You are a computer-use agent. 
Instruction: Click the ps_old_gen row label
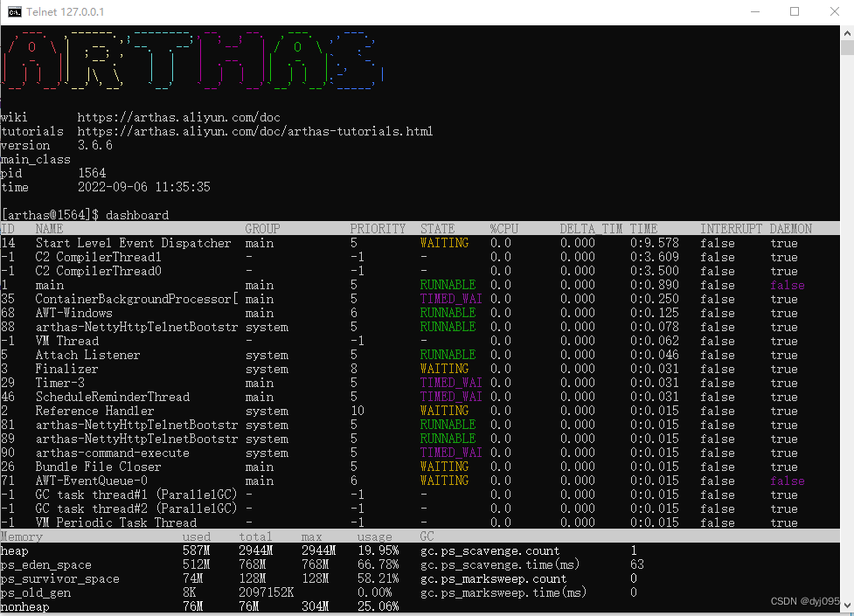tap(36, 593)
